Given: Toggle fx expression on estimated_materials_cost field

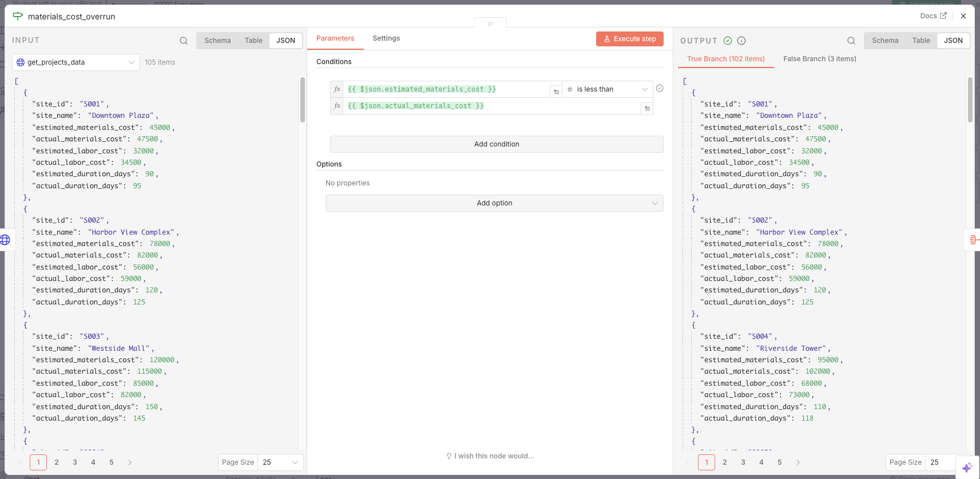Looking at the screenshot, I should click(x=337, y=89).
